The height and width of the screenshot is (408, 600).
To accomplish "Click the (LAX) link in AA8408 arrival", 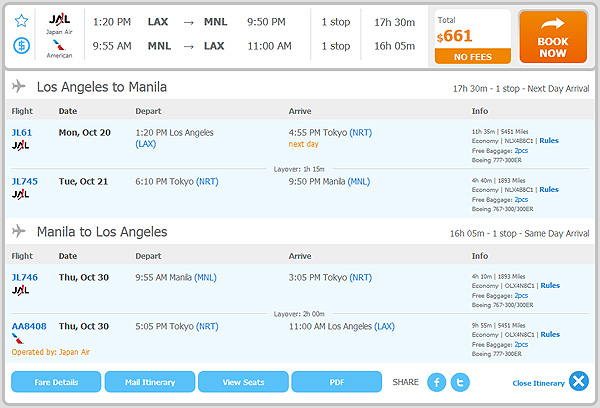I will coord(385,326).
